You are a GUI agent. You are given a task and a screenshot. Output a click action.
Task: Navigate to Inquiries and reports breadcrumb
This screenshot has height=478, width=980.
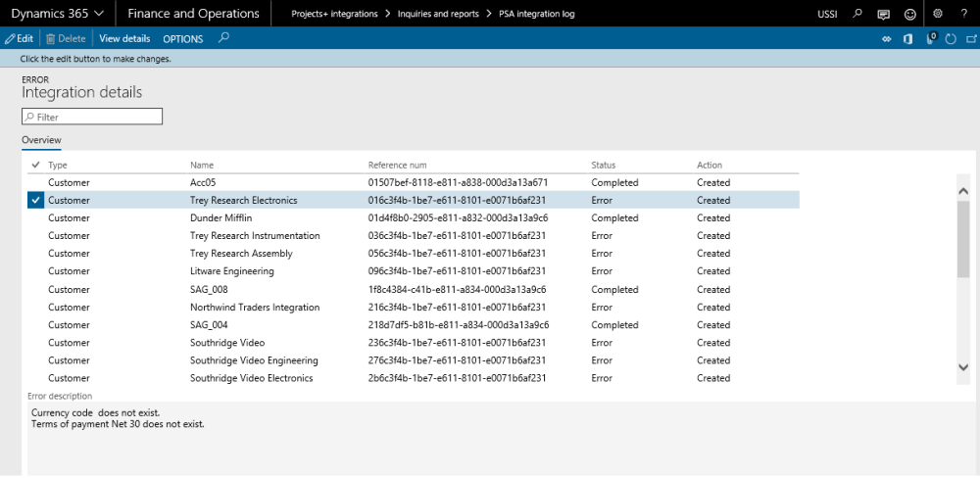pos(437,14)
